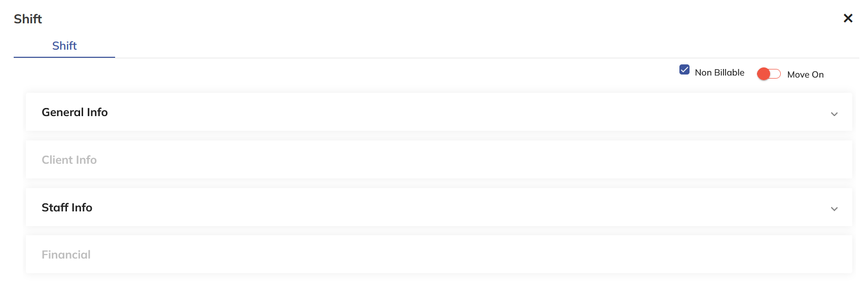Click the General Info section heading
The width and height of the screenshot is (868, 292).
pos(75,112)
